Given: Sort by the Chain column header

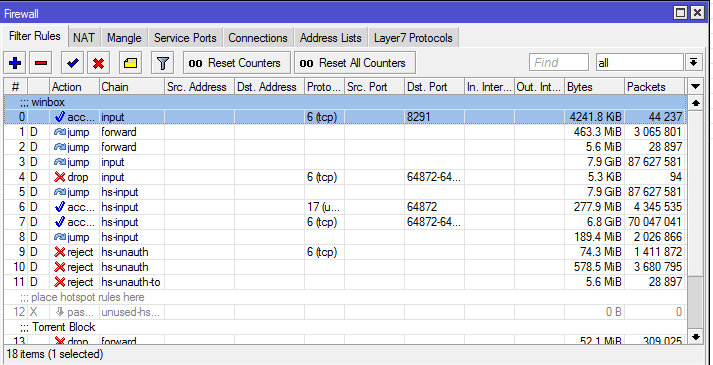Looking at the screenshot, I should [x=131, y=87].
